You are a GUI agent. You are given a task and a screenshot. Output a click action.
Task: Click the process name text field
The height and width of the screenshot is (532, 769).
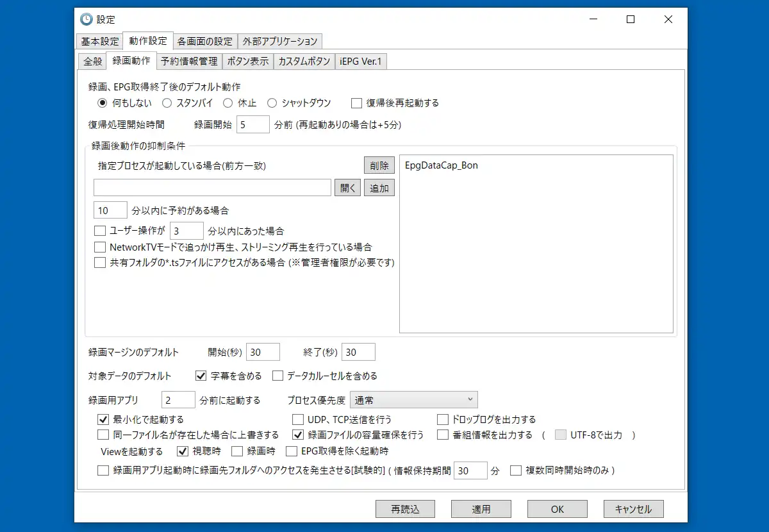[x=212, y=187]
